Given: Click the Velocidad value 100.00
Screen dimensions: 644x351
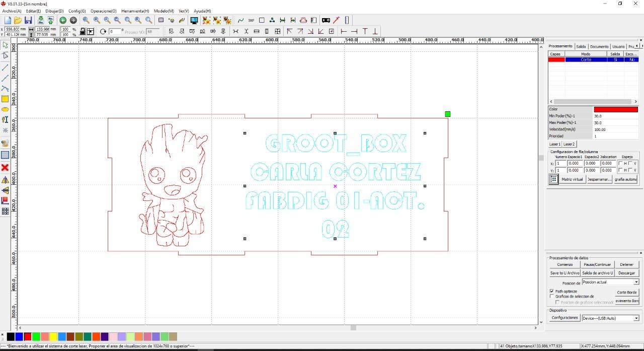Looking at the screenshot, I should pyautogui.click(x=615, y=129).
